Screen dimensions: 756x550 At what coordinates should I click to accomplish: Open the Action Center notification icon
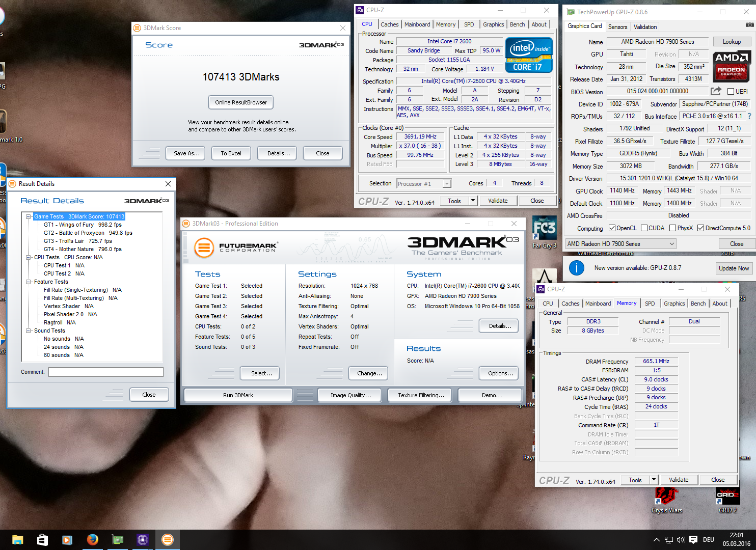pos(693,540)
